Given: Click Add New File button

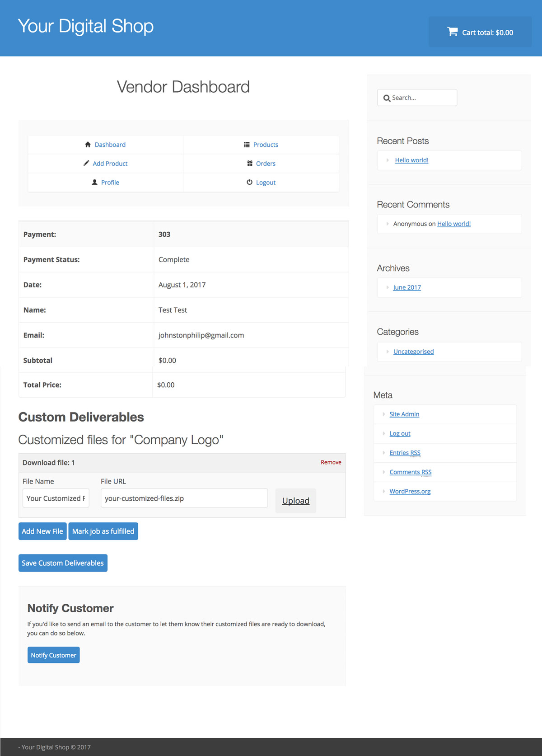Looking at the screenshot, I should point(42,531).
